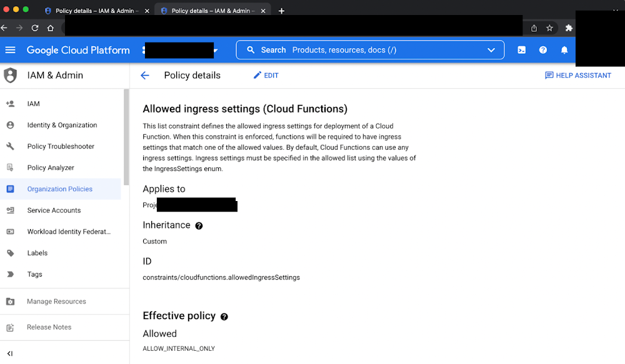
Task: Click the IAM add-person icon
Action: pos(11,104)
